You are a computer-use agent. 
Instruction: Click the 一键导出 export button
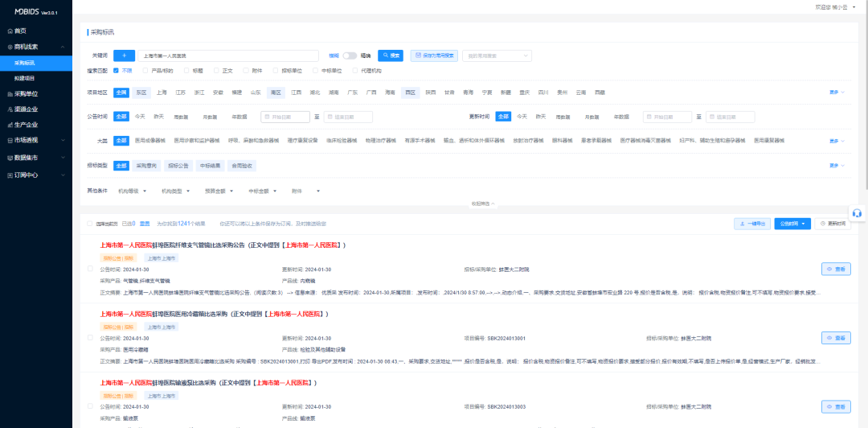751,224
